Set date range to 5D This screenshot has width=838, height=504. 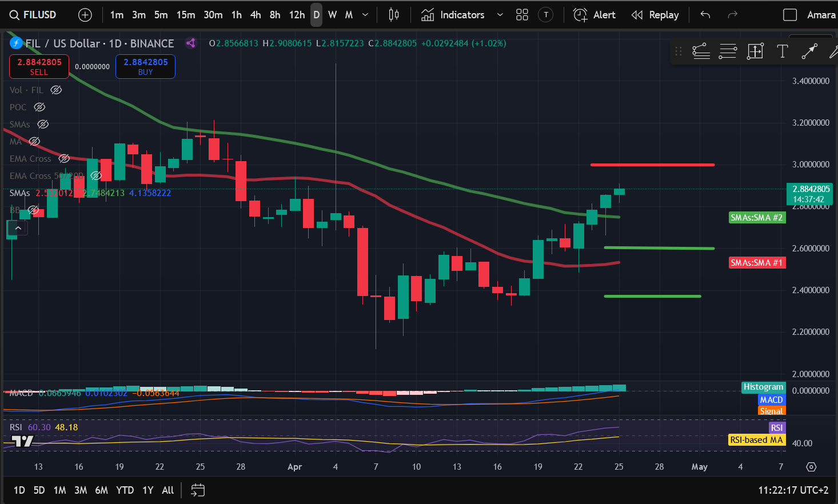pos(39,490)
